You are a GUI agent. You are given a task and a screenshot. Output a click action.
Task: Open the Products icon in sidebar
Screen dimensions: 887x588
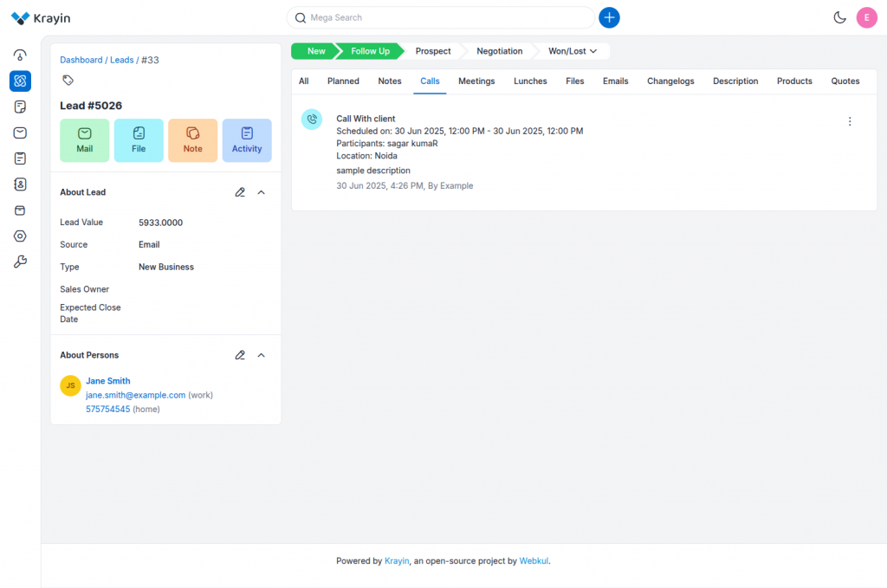point(20,210)
